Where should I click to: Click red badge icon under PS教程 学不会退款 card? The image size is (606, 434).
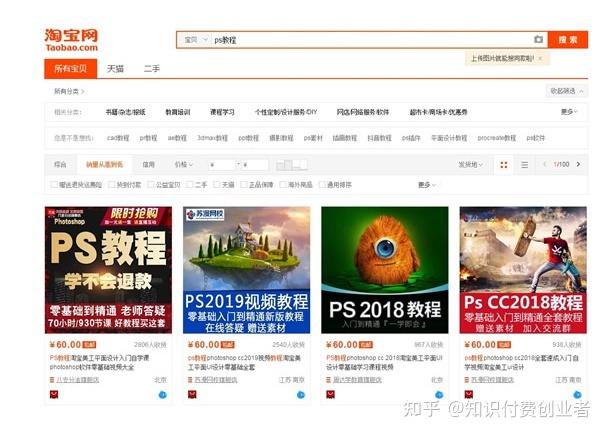(54, 394)
